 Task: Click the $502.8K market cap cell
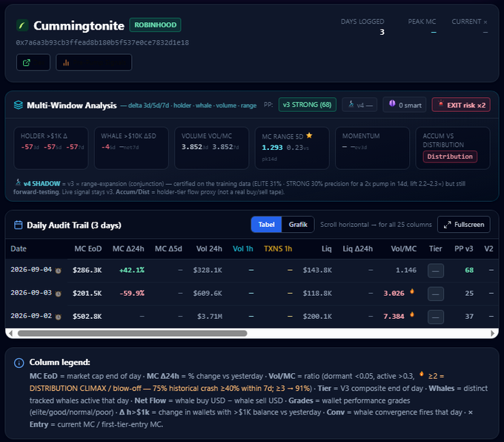[87, 317]
